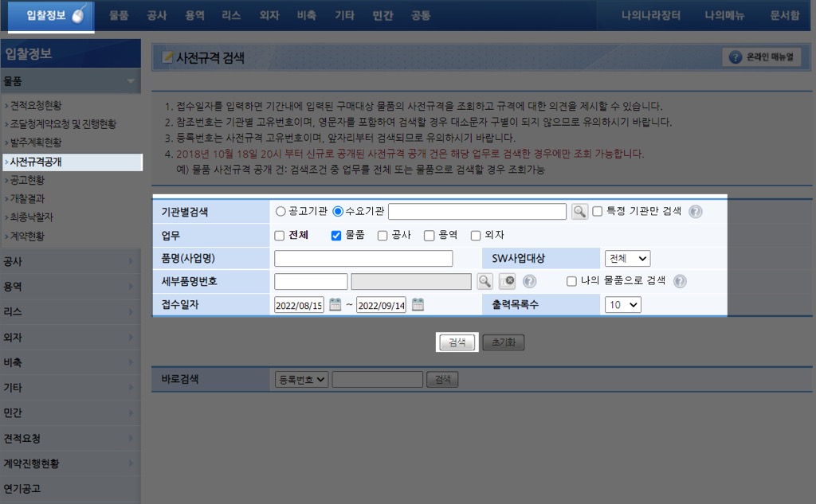Open the 출력목록수 dropdown showing 10
This screenshot has width=816, height=504.
click(622, 304)
